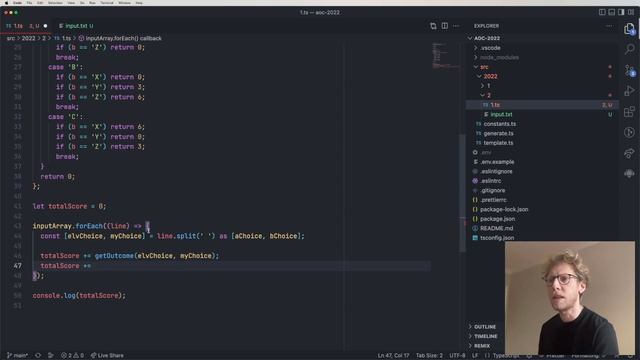Toggle the secondary side bar layout icon
Screen dimensions: 640x360
click(x=621, y=12)
